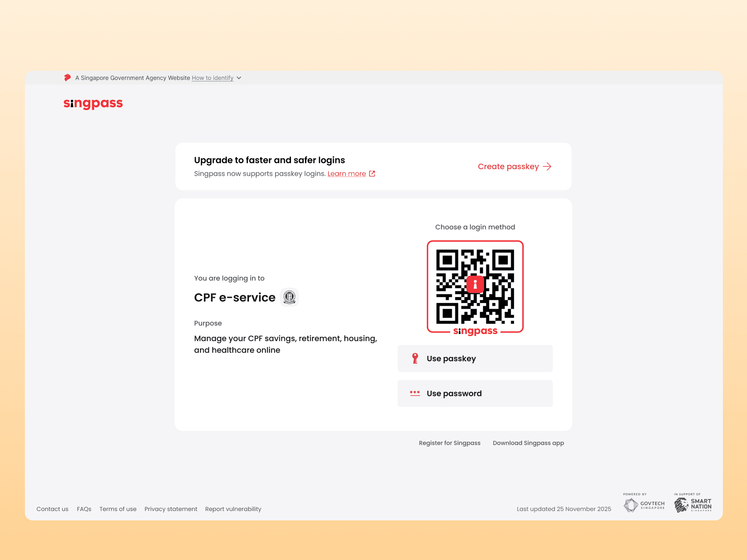
Task: Click the Purpose label
Action: click(208, 323)
